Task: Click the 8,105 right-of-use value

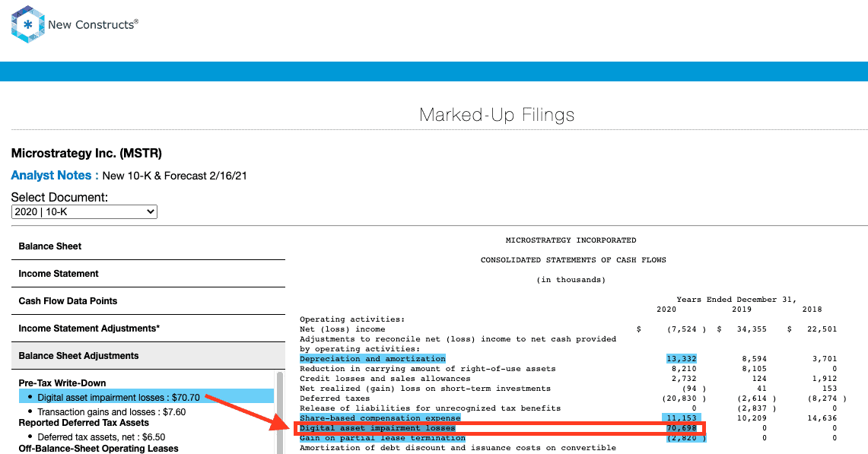Action: coord(754,369)
